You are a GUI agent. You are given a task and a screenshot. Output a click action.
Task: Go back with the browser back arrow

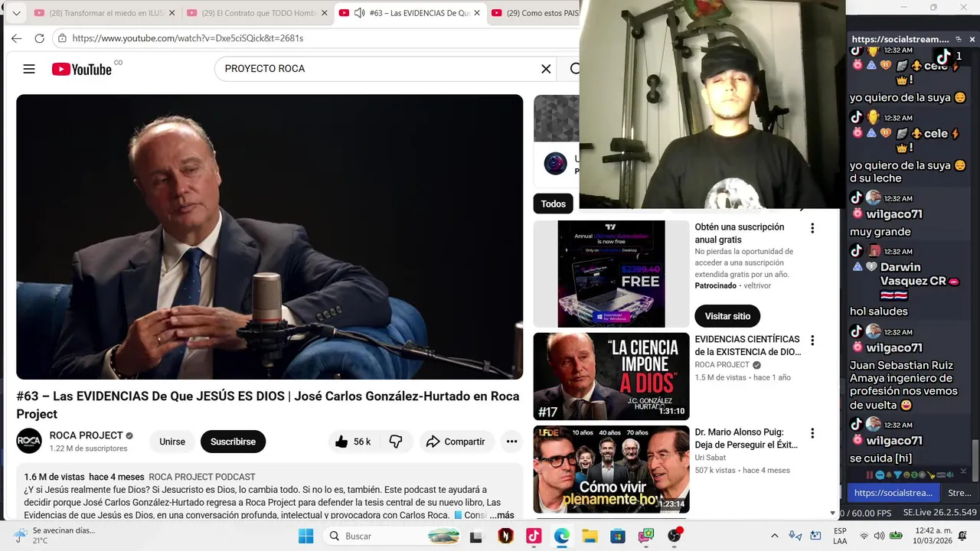pyautogui.click(x=17, y=38)
